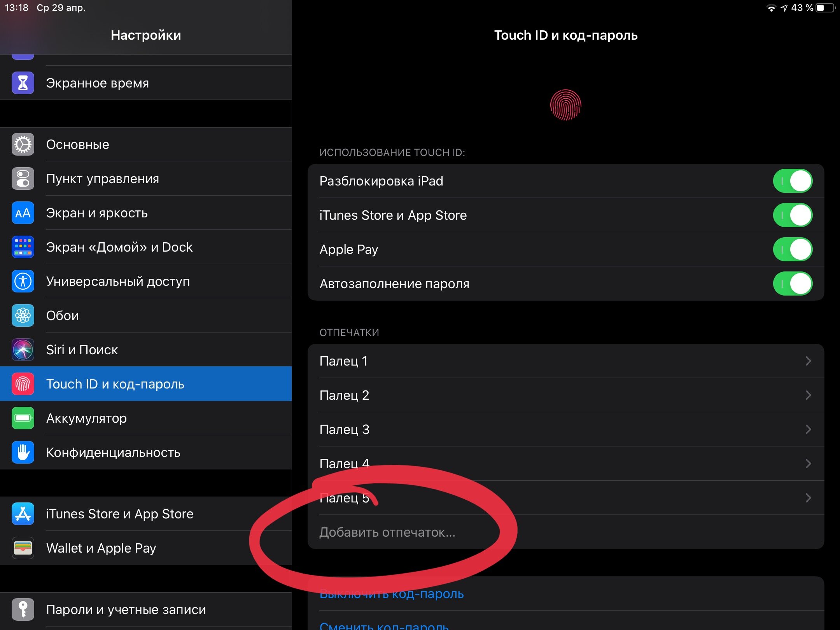Toggle Автозаполнение пароля switch

pos(793,284)
